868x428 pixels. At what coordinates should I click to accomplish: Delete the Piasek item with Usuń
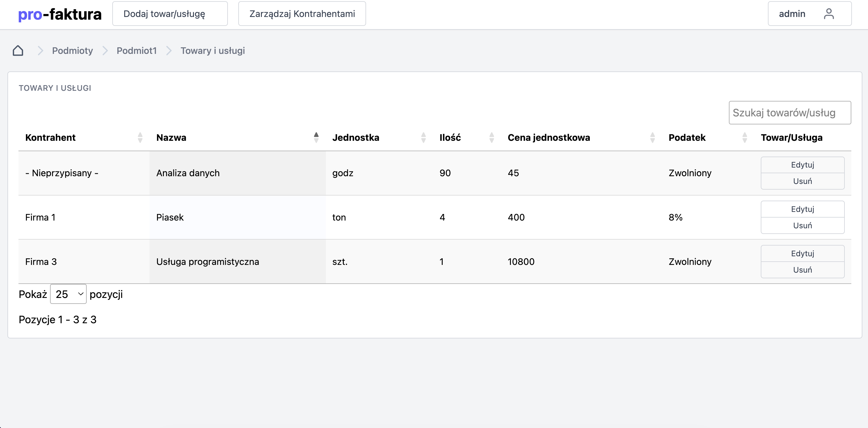[x=803, y=225]
